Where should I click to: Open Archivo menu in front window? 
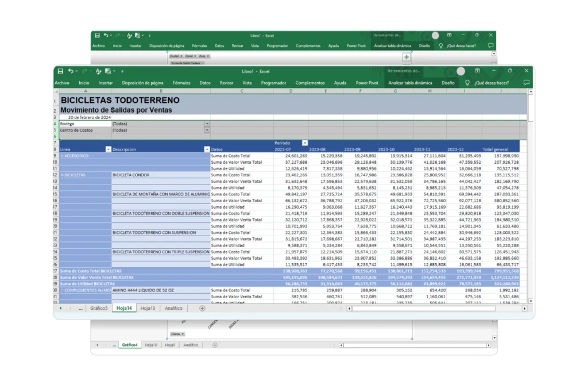click(x=62, y=83)
